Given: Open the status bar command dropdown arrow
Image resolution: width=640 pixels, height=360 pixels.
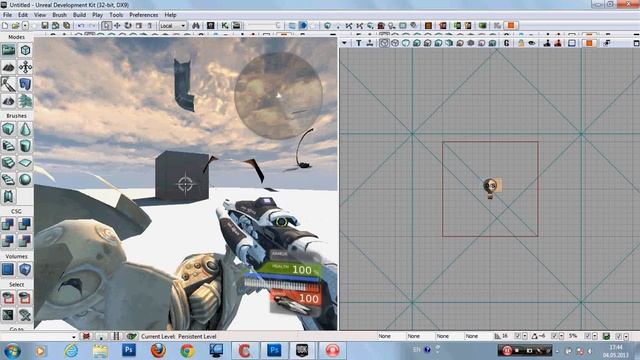Looking at the screenshot, I should click(x=73, y=337).
